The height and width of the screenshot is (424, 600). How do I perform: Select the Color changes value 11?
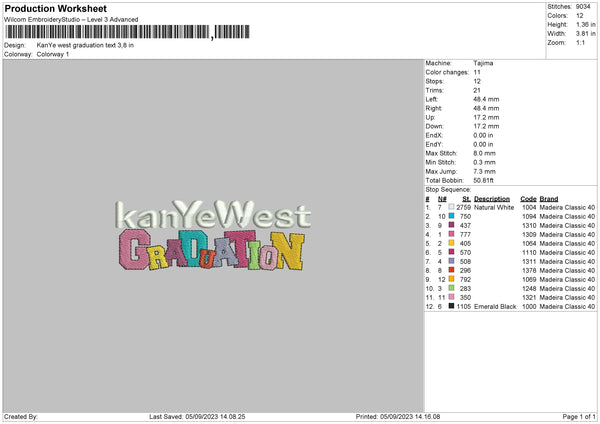click(477, 72)
